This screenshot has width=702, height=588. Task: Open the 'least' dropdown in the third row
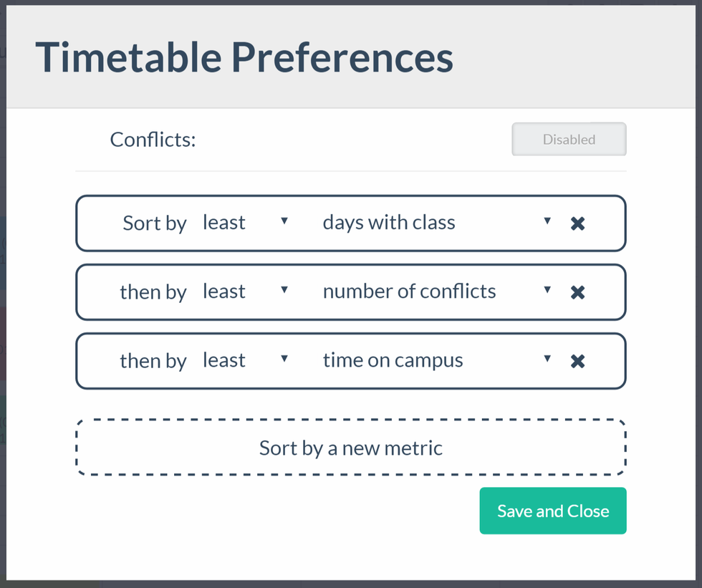point(245,360)
